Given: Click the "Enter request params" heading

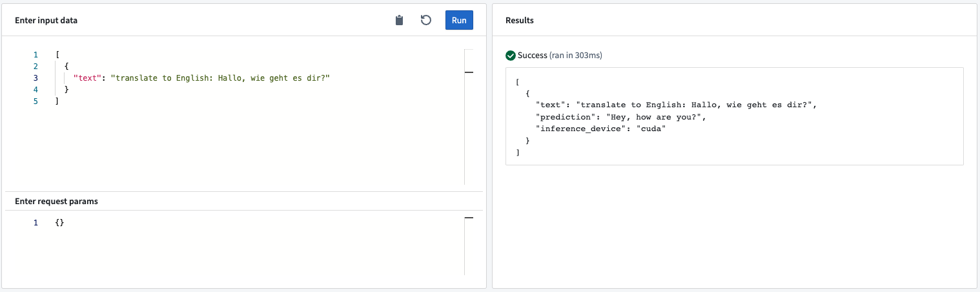Looking at the screenshot, I should [57, 201].
